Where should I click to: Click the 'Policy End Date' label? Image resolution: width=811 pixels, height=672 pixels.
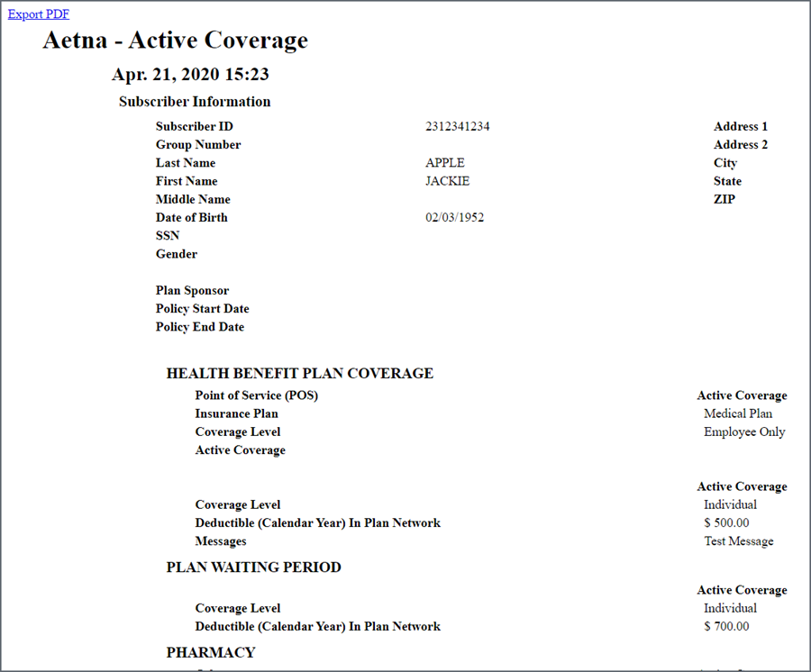click(200, 327)
